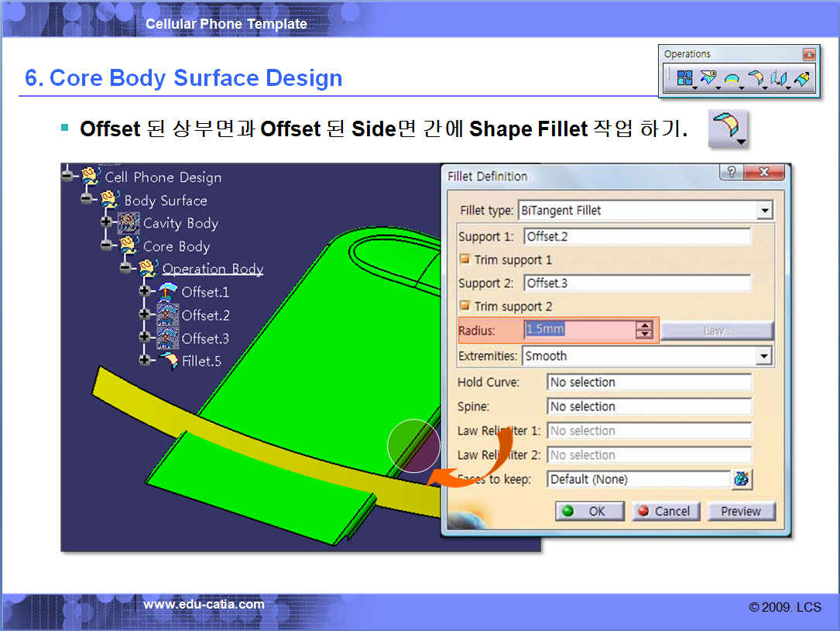Click the Preview button
This screenshot has height=631, width=840.
tap(740, 511)
